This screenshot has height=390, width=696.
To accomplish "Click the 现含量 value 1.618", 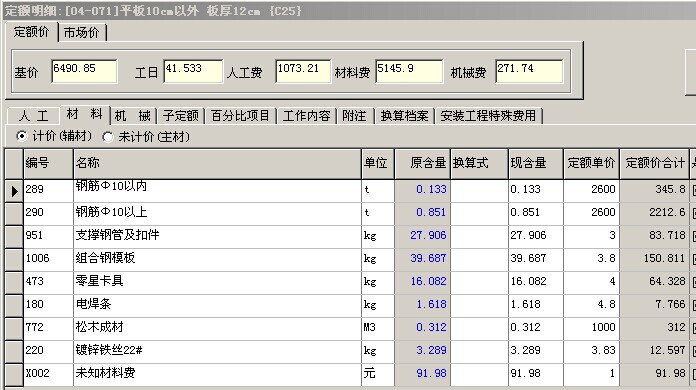I will (536, 305).
